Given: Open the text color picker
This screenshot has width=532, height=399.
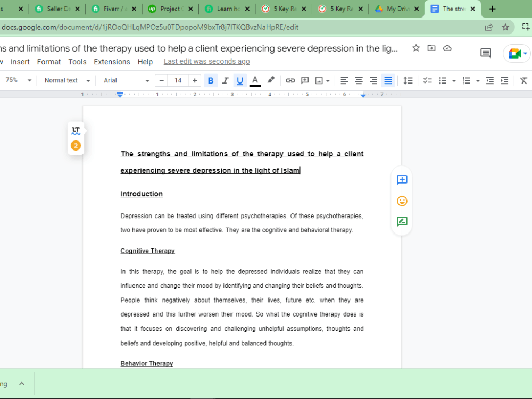Looking at the screenshot, I should tap(255, 80).
